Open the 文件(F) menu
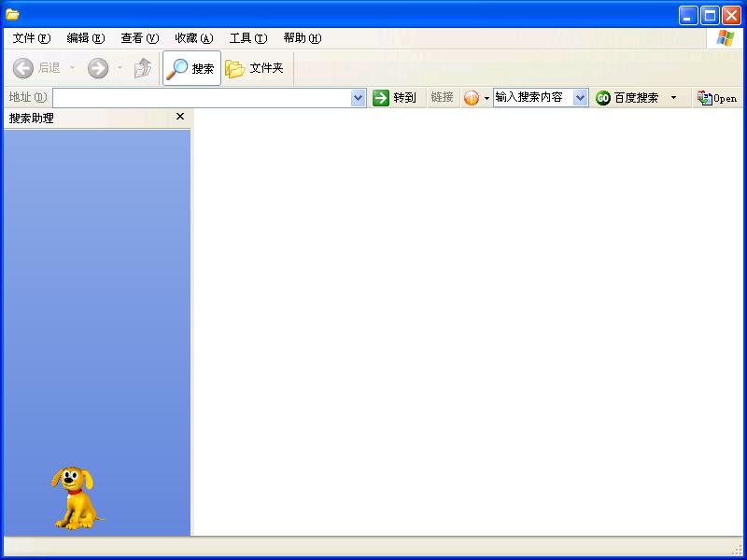747x560 pixels. pos(32,38)
